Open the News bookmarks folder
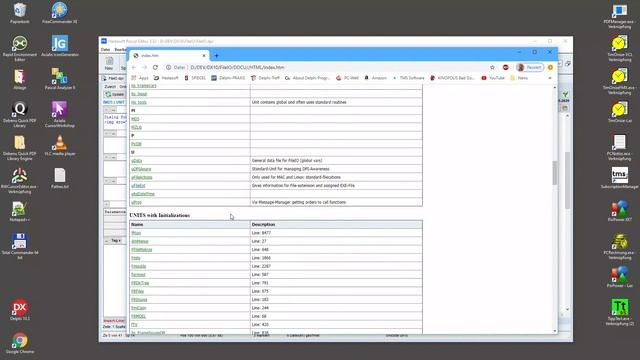640x360 pixels. click(519, 78)
